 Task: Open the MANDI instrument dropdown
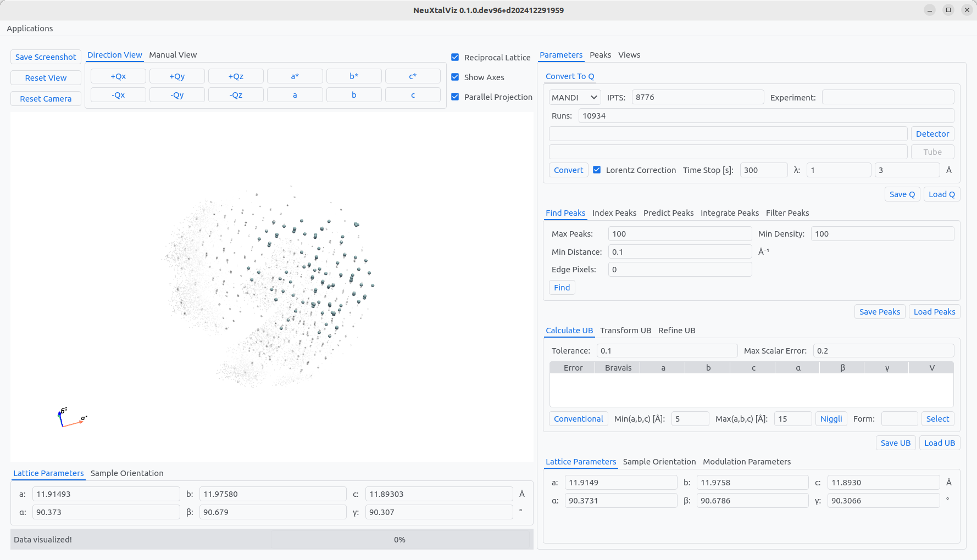[x=574, y=97]
